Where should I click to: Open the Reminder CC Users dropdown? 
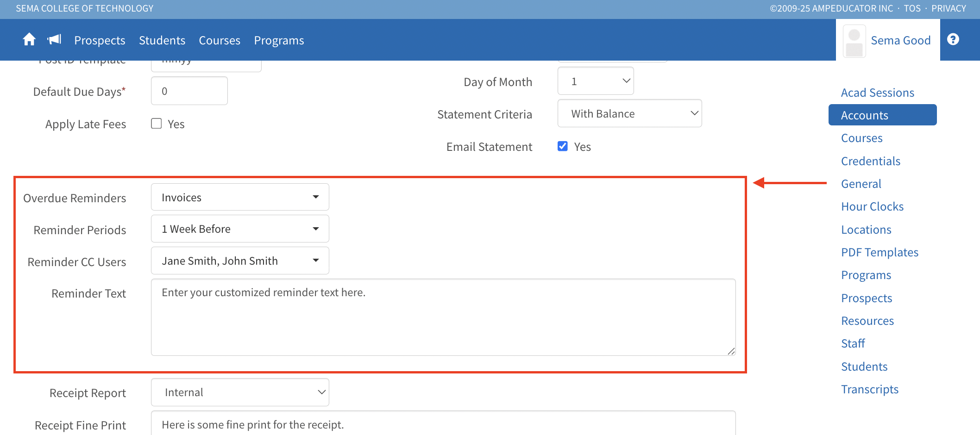[x=240, y=261]
